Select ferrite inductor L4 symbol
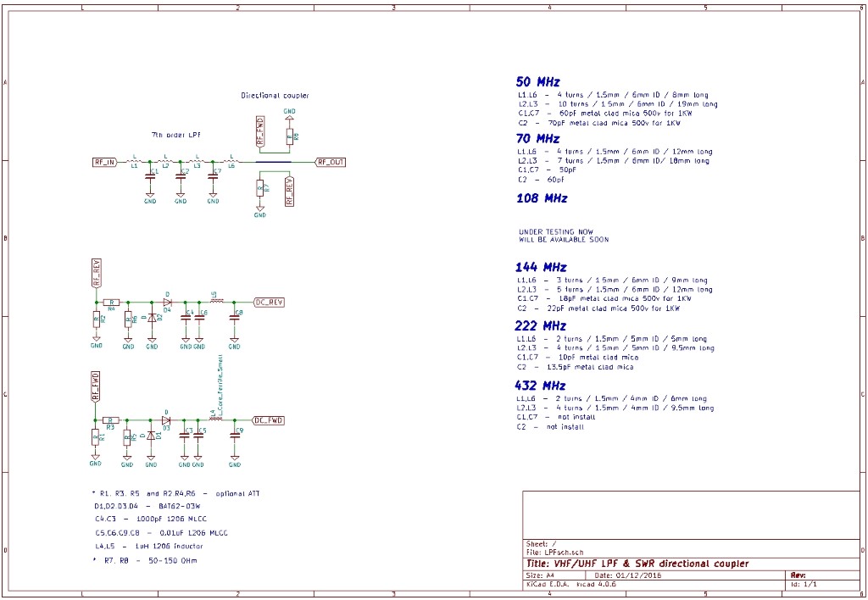Viewport: 868px width, 600px height. [x=216, y=419]
